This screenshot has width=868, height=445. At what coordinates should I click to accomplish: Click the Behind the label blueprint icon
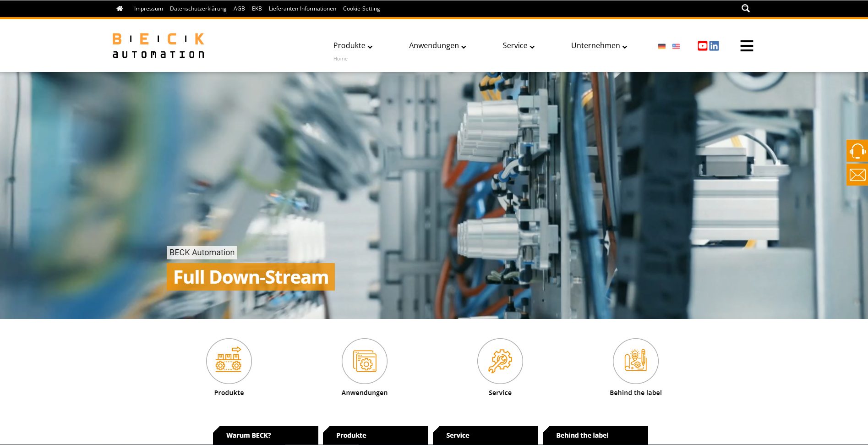coord(635,361)
